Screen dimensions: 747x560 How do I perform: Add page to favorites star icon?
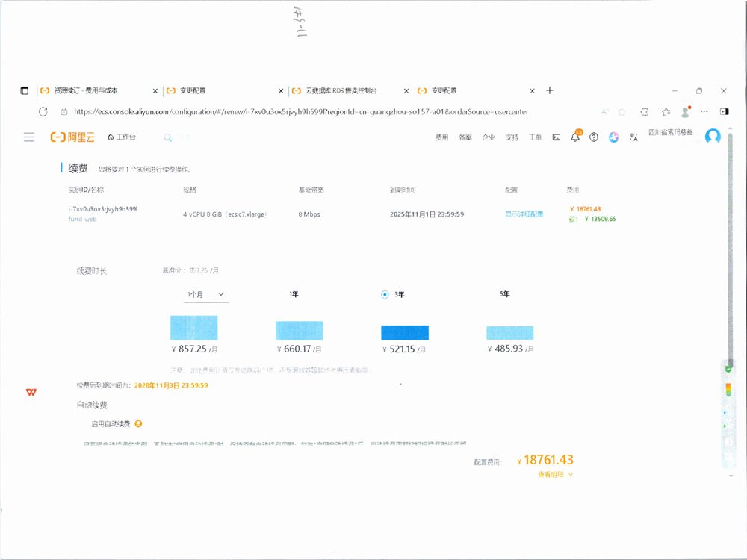(x=622, y=112)
